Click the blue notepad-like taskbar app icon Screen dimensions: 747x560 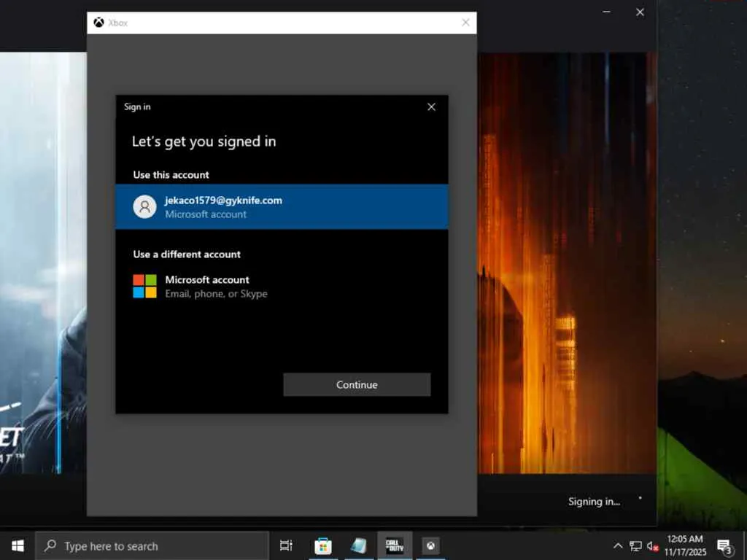359,545
